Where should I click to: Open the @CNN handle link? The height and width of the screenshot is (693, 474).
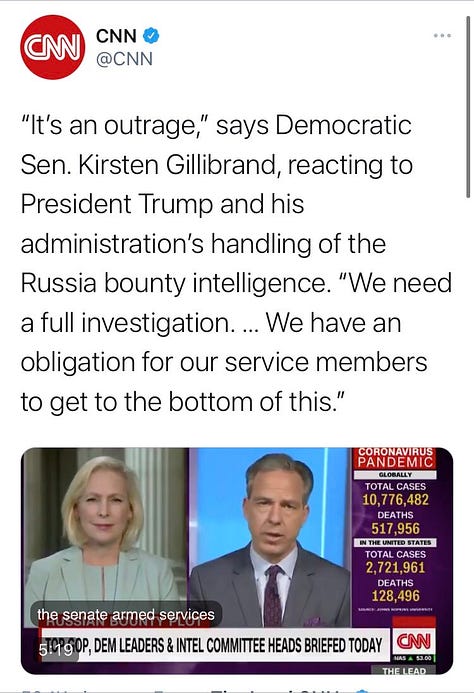click(x=124, y=59)
